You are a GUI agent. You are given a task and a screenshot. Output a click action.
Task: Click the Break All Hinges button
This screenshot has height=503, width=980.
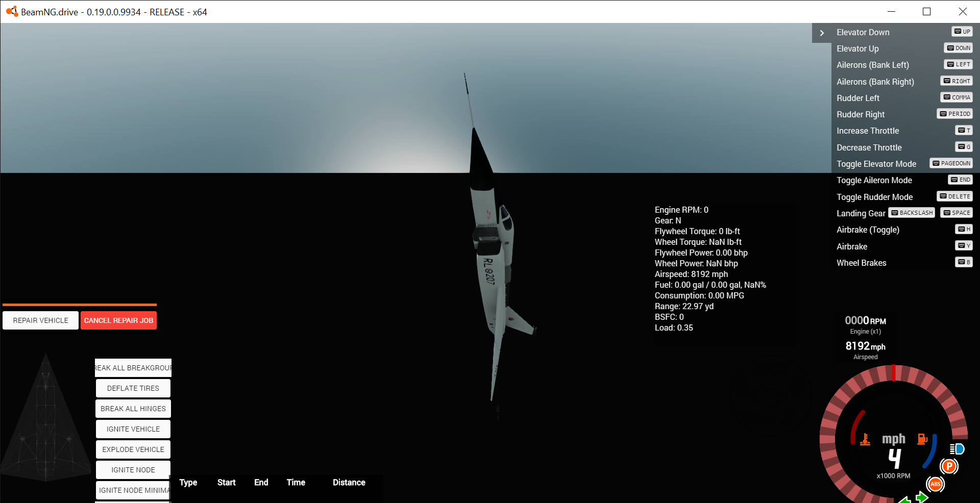coord(133,409)
